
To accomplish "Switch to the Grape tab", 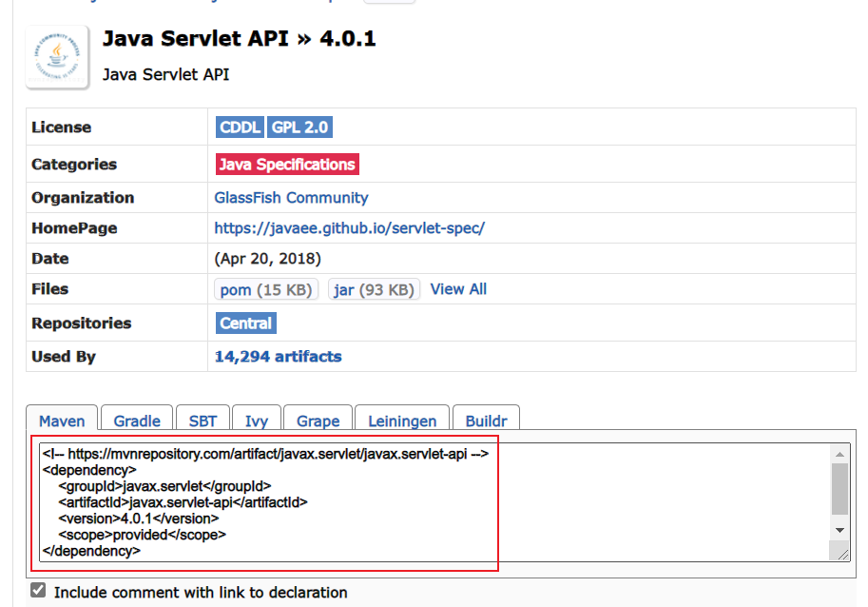I will [x=318, y=420].
